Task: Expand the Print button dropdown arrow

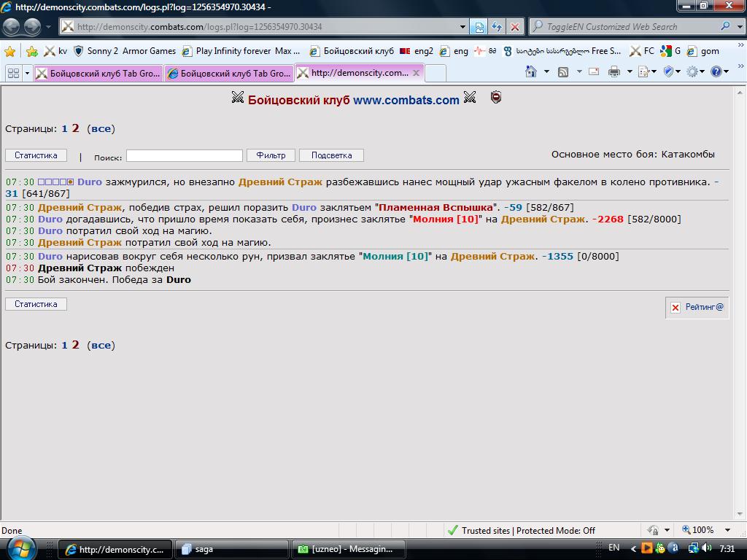Action: (630, 72)
